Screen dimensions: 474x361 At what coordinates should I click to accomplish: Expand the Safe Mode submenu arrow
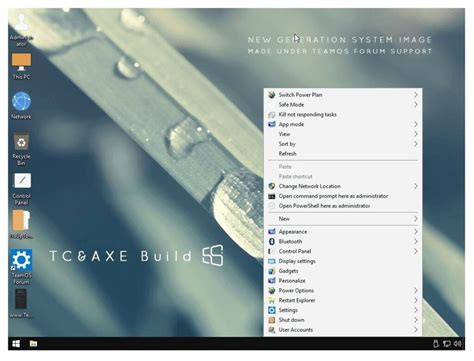[x=416, y=104]
